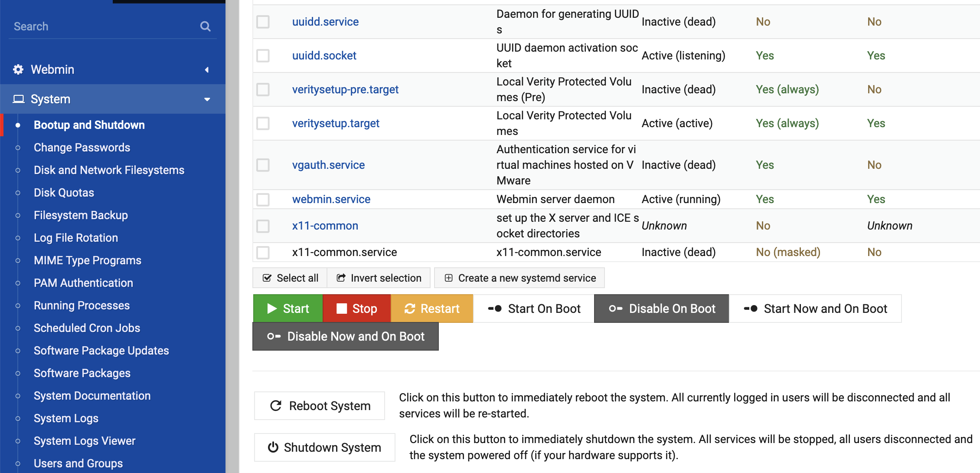This screenshot has width=980, height=473.
Task: Open Running Processes menu item
Action: tap(82, 305)
